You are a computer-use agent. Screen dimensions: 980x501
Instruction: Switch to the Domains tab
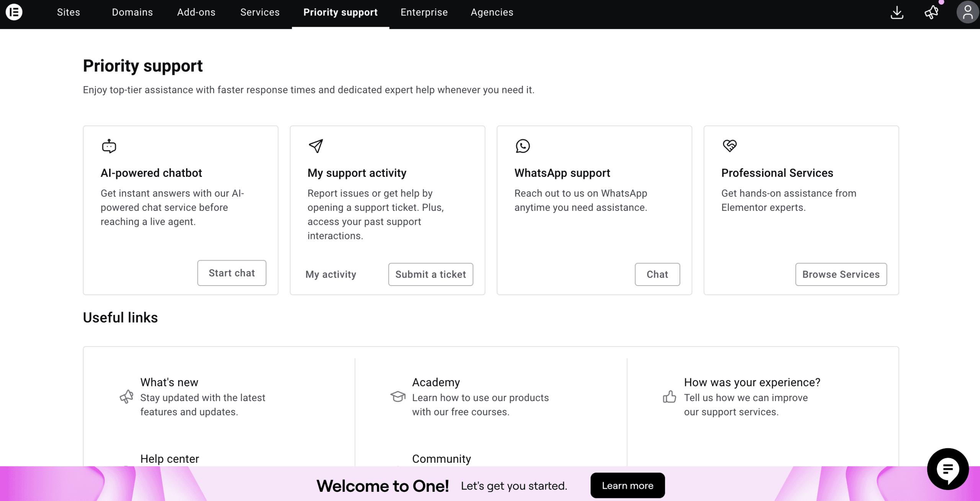coord(132,12)
